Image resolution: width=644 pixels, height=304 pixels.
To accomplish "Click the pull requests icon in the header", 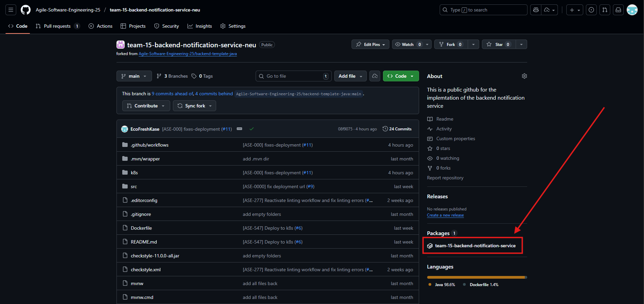I will [604, 10].
